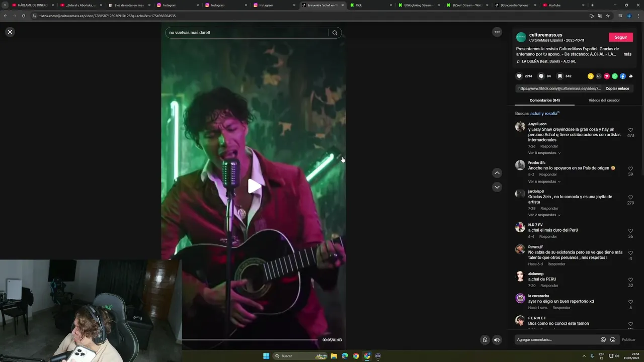Like the video with heart icon
Image resolution: width=644 pixels, height=362 pixels.
pos(519,76)
